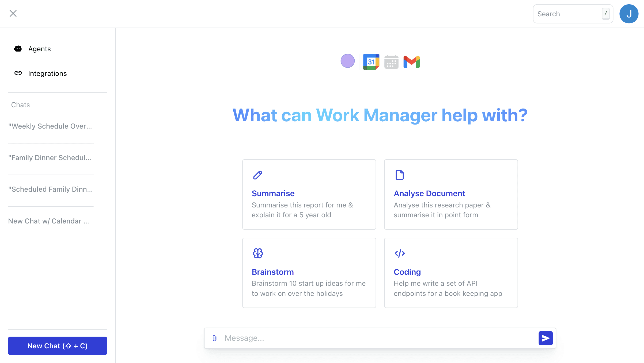Click the Coding brackets icon

click(399, 253)
